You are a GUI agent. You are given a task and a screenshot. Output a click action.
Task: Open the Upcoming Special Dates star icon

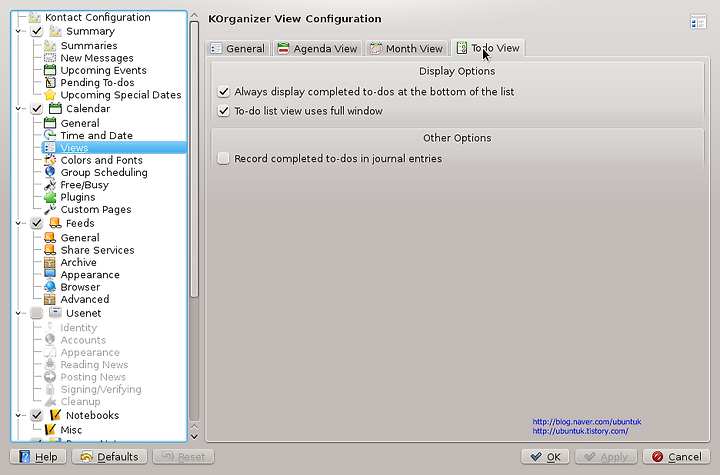(50, 95)
